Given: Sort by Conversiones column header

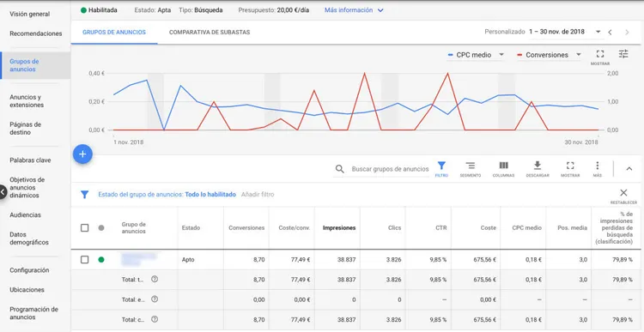Looking at the screenshot, I should pos(246,227).
